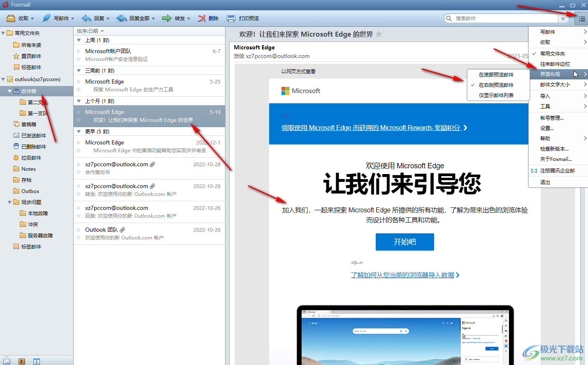Click the 草稿箱 drafts folder icon
The image size is (588, 365).
click(x=16, y=124)
